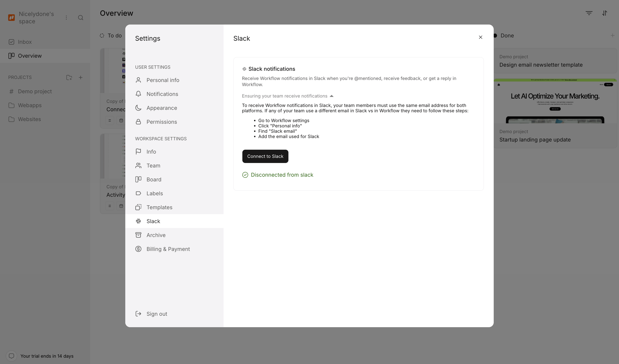Add a task to the Done column
Viewport: 619px width, 364px height.
pyautogui.click(x=613, y=36)
